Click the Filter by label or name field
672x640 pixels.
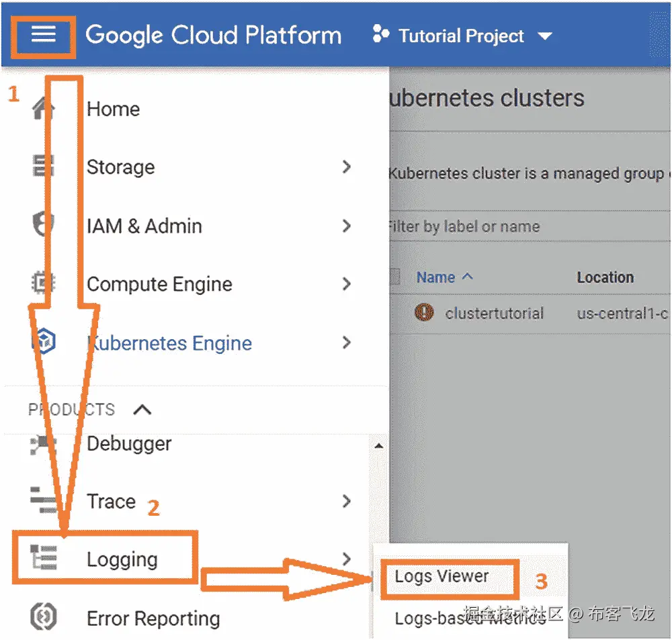point(530,226)
